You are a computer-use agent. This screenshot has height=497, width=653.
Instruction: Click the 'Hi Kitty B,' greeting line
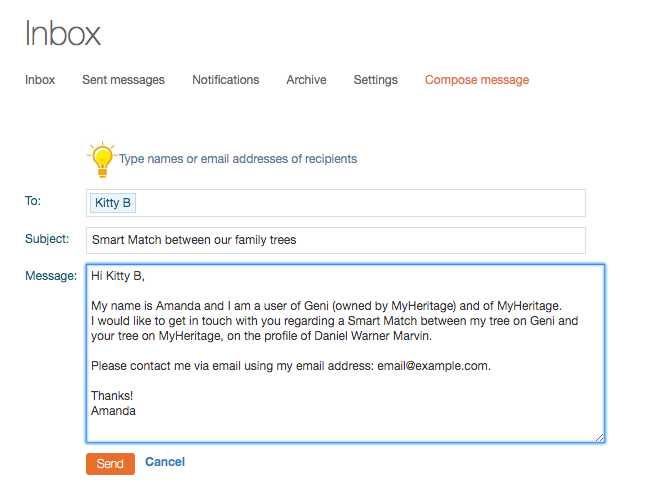click(x=118, y=276)
